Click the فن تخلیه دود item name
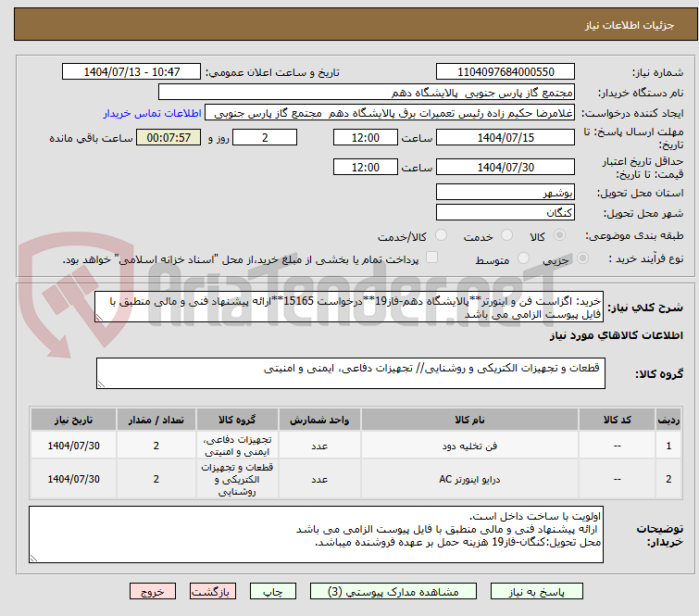Screen dimensions: 699x616 click(x=470, y=446)
